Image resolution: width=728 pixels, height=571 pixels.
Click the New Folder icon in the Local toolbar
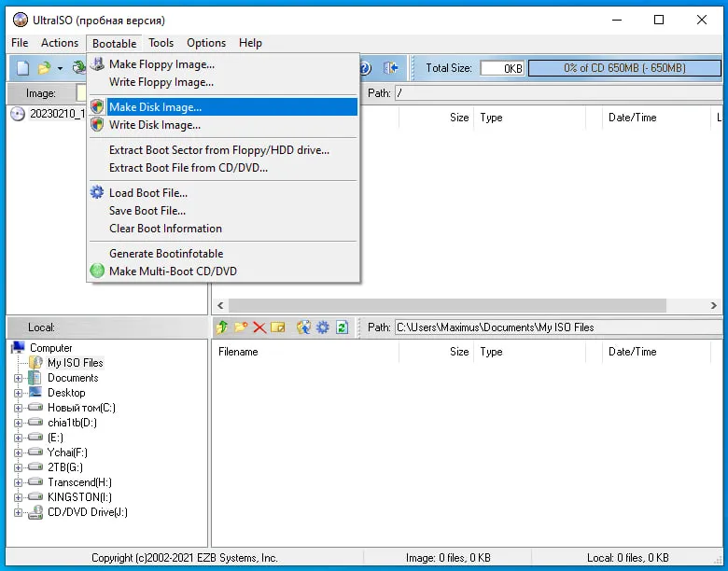click(x=241, y=327)
